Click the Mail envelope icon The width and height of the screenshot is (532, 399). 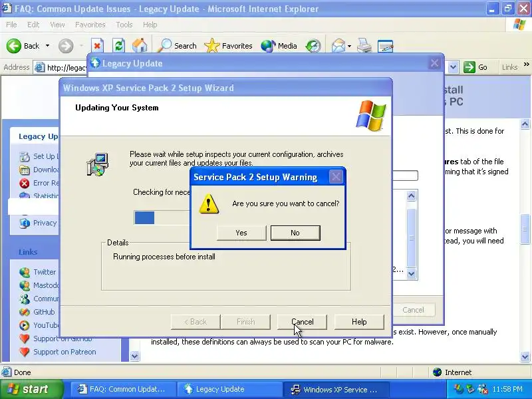[x=338, y=45]
